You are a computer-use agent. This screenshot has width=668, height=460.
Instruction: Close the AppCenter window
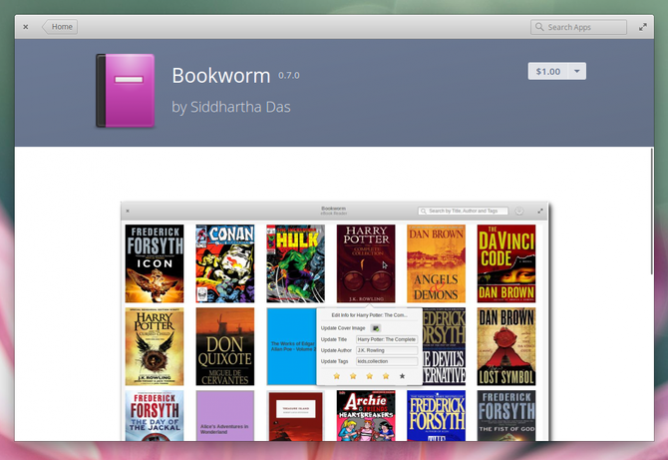[x=26, y=27]
